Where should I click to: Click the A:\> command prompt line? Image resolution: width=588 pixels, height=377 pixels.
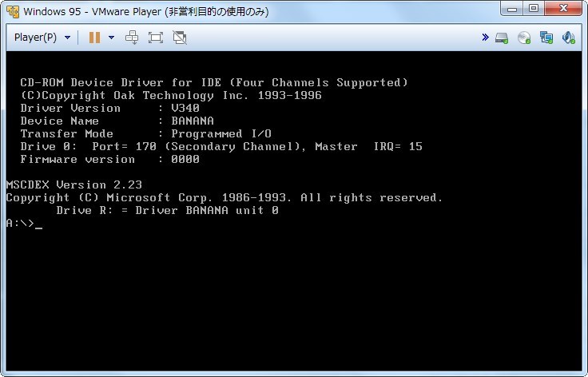point(24,224)
